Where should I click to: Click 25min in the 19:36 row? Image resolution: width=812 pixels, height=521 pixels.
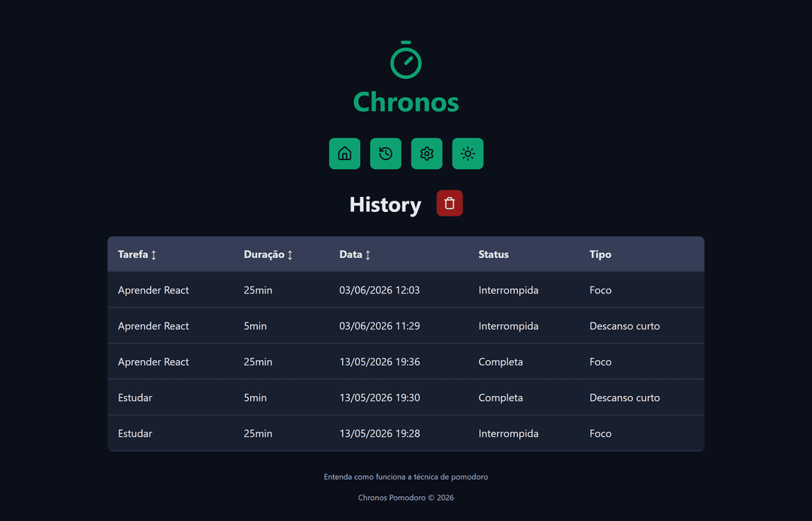(258, 362)
